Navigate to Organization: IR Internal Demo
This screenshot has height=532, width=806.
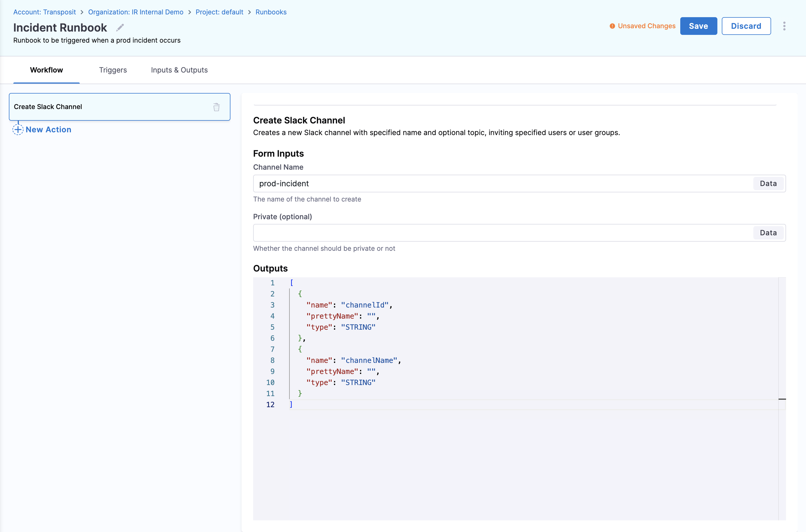pos(135,12)
